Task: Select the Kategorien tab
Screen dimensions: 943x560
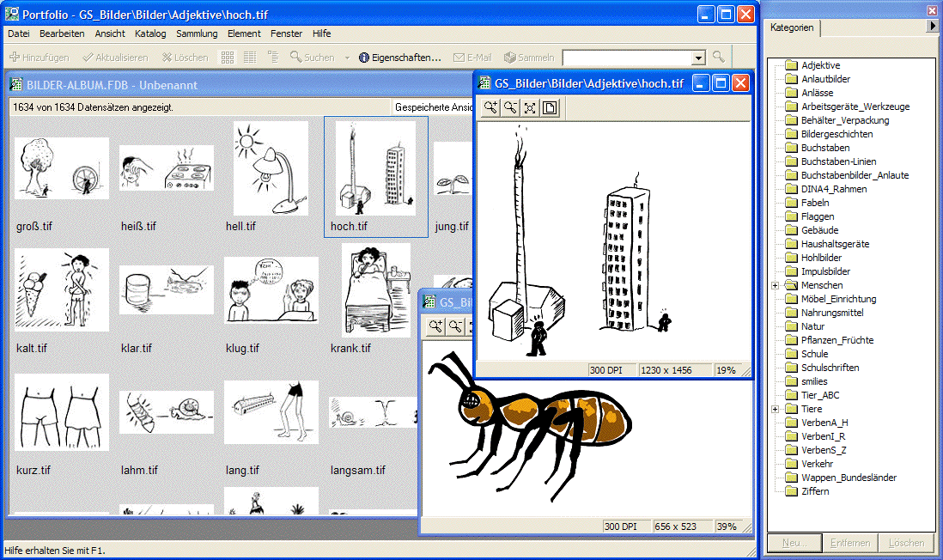Action: click(793, 27)
